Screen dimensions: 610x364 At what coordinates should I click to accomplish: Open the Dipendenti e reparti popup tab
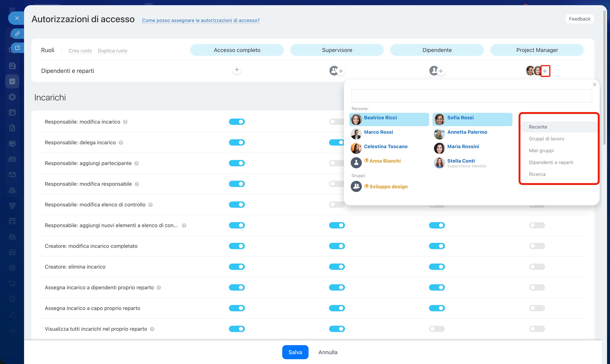(551, 162)
